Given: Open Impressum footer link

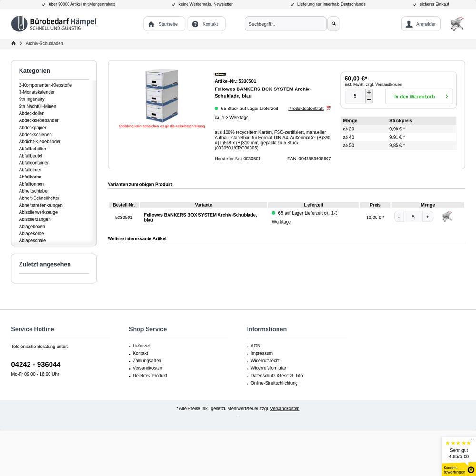Looking at the screenshot, I should [x=262, y=353].
